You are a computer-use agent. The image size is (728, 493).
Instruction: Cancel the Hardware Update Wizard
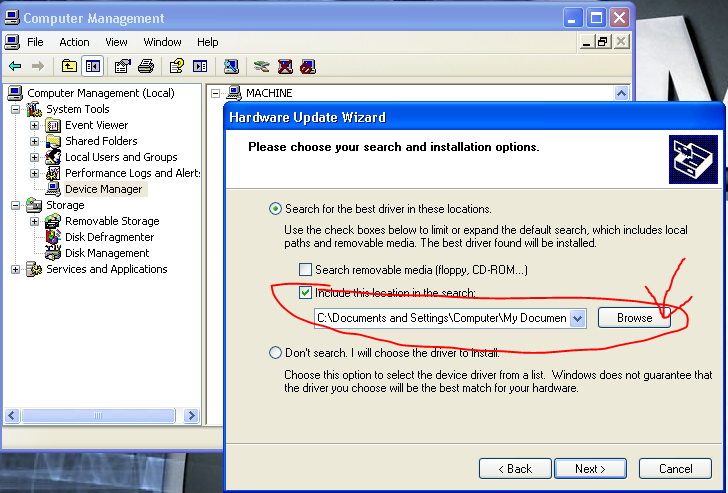click(x=676, y=469)
